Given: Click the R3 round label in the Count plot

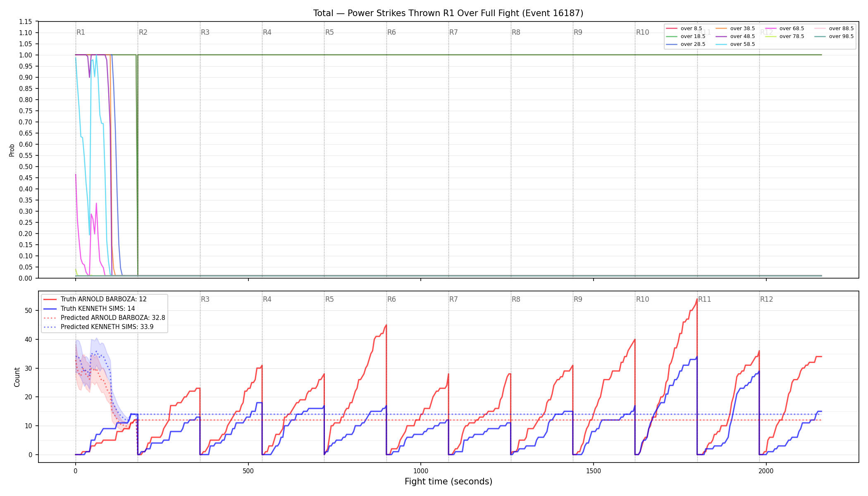Looking at the screenshot, I should (205, 299).
